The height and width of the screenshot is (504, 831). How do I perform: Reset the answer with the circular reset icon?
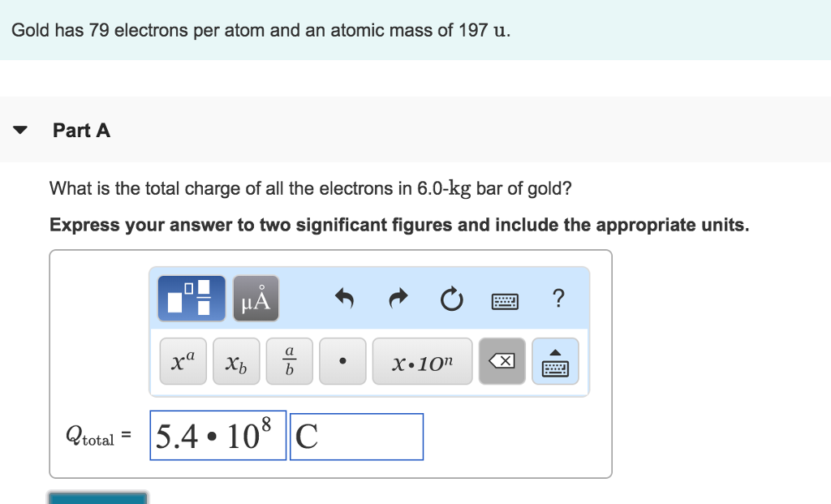pos(452,298)
